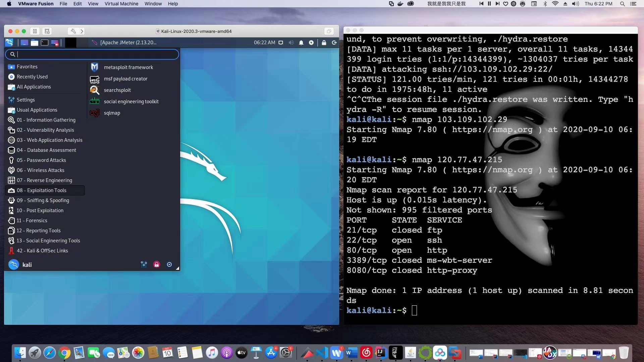The image size is (644, 362).
Task: Select 13 - Social Engineering Tools menu item
Action: coord(48,240)
